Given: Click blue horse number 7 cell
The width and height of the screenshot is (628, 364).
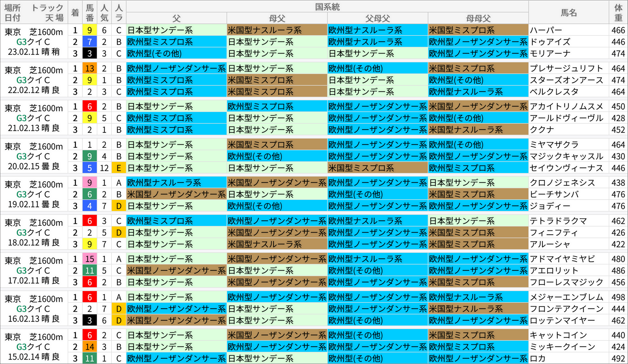Looking at the screenshot, I should coord(90,42).
